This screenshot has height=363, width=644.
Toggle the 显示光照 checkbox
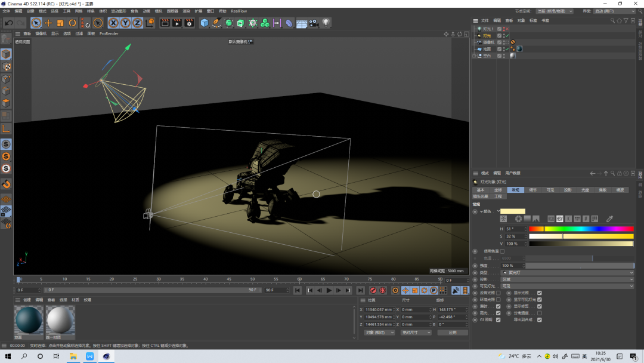point(539,293)
